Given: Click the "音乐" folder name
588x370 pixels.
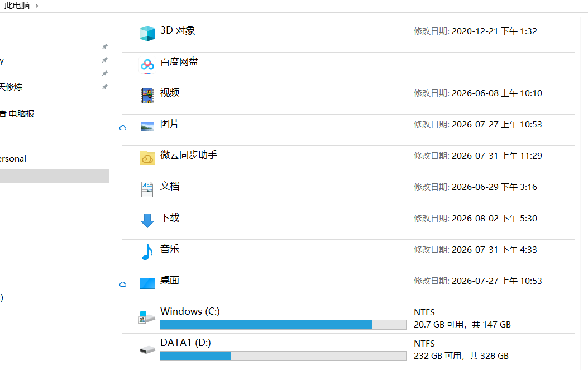Looking at the screenshot, I should tap(170, 249).
